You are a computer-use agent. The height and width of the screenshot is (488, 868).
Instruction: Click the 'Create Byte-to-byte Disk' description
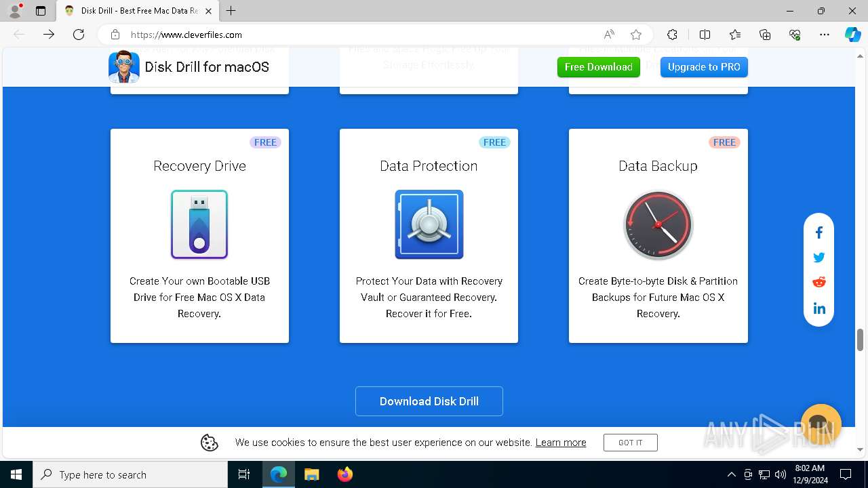[658, 298]
